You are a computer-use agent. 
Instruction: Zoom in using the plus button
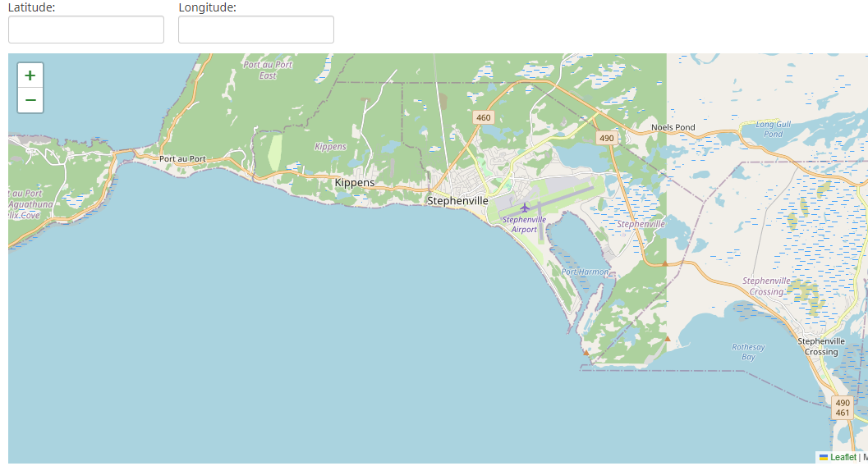(30, 75)
